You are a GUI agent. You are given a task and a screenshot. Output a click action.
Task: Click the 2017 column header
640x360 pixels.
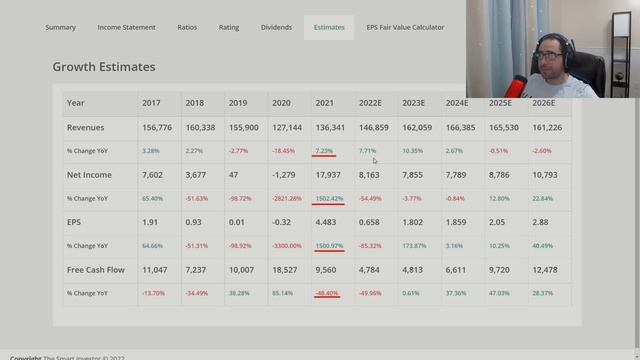(x=151, y=103)
